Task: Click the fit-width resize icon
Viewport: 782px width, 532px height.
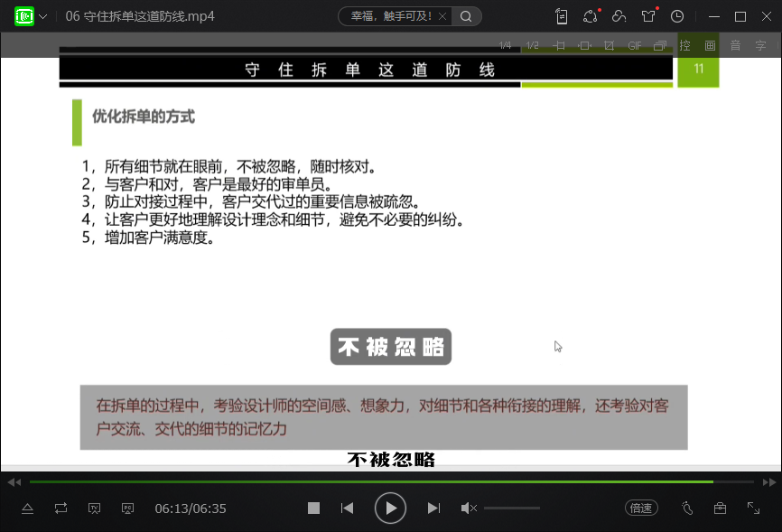Action: click(559, 45)
